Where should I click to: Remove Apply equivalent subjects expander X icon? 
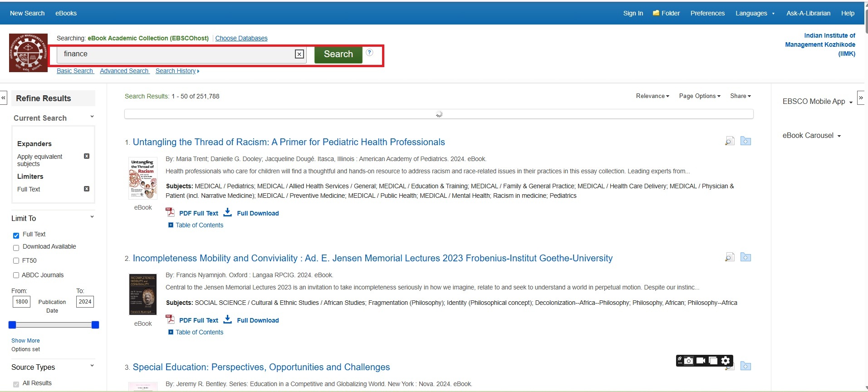pos(87,156)
